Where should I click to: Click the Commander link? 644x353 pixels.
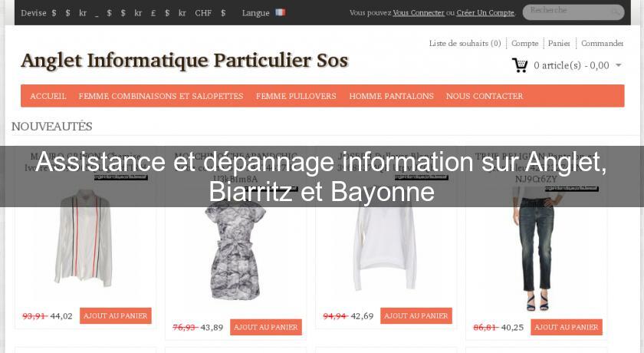(602, 43)
